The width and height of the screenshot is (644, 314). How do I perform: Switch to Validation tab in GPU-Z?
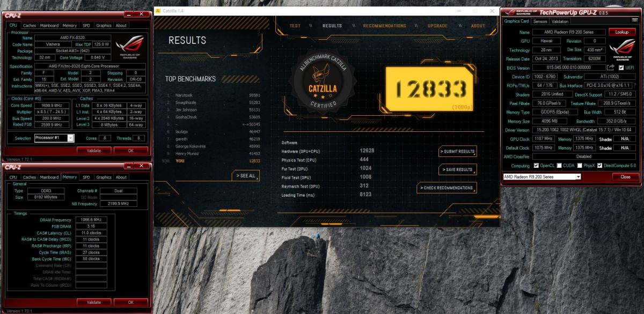(560, 21)
